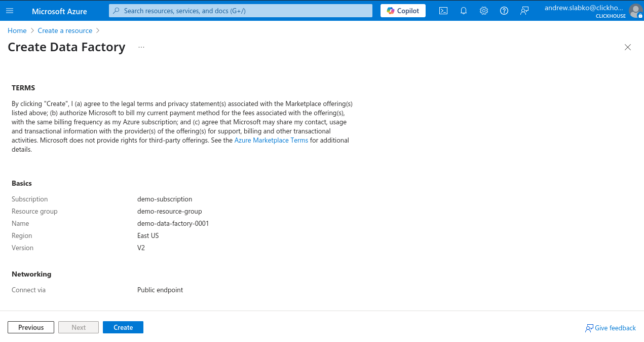Open the notifications bell
The height and width of the screenshot is (342, 644).
[463, 10]
